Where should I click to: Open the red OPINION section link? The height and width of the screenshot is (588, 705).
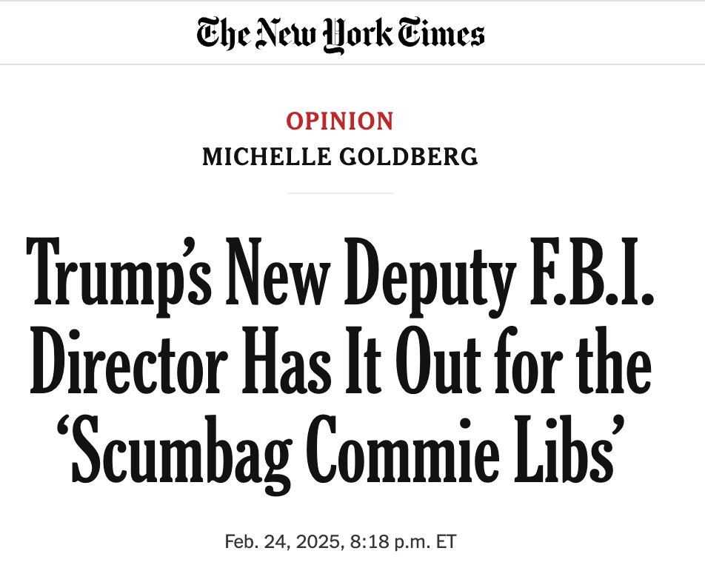click(x=340, y=121)
